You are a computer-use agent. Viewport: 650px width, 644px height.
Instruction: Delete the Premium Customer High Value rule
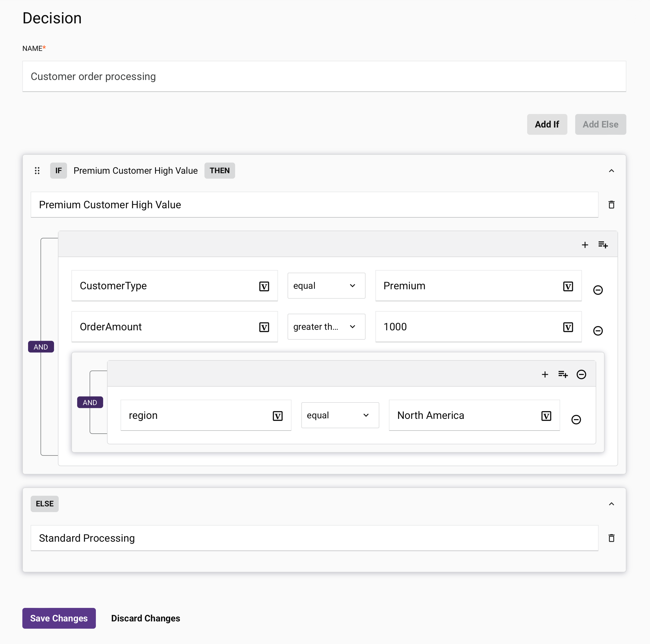click(x=612, y=204)
